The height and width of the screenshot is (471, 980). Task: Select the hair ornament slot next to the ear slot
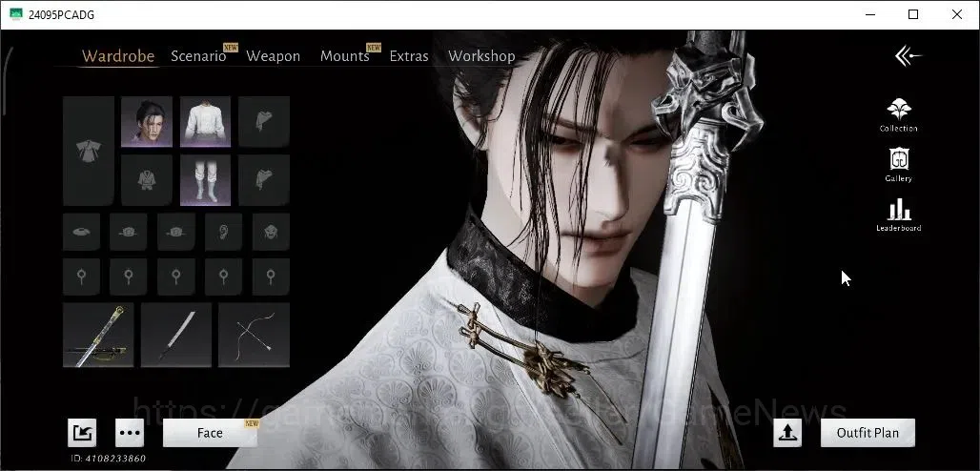click(x=176, y=232)
